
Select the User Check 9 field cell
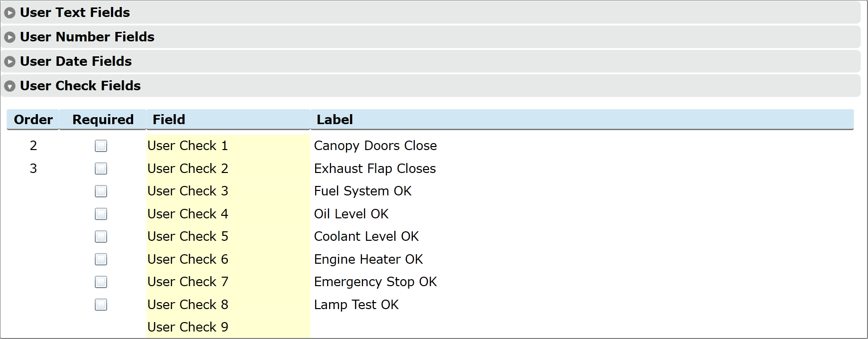click(x=188, y=327)
